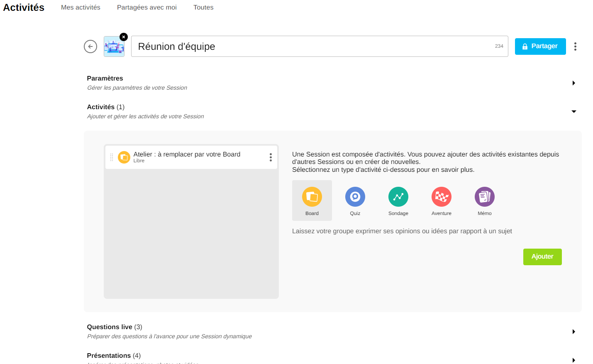
Task: Grab the Atelier activity drag handle
Action: click(112, 157)
